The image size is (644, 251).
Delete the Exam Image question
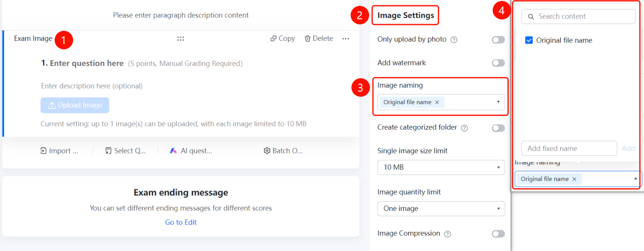319,38
